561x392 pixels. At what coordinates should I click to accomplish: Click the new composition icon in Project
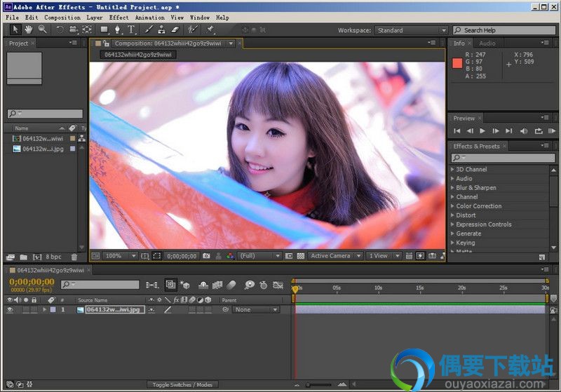click(x=37, y=257)
